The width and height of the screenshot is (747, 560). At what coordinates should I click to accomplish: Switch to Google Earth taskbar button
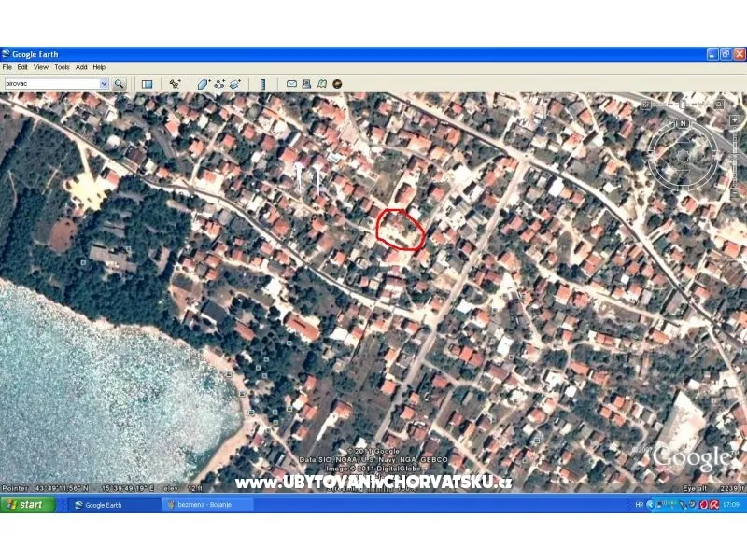pyautogui.click(x=114, y=505)
